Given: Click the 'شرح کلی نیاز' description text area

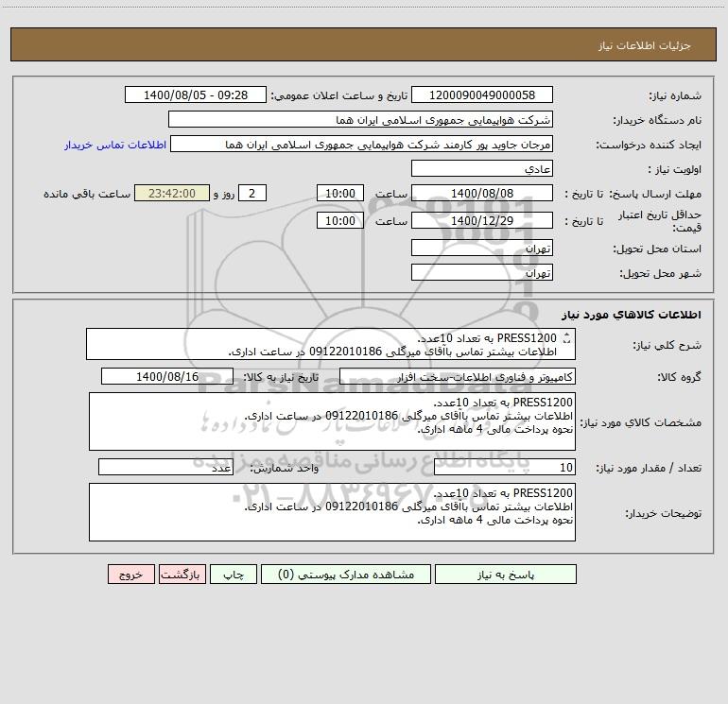Looking at the screenshot, I should (x=331, y=344).
